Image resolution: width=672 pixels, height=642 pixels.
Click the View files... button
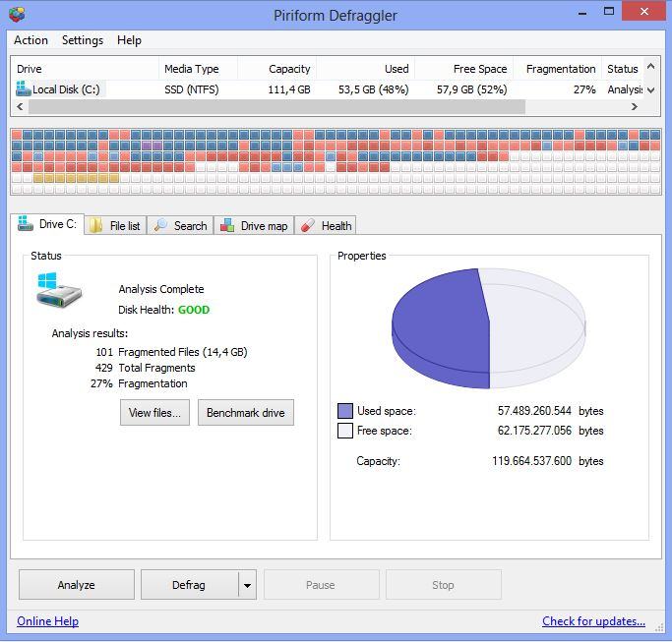click(x=154, y=413)
